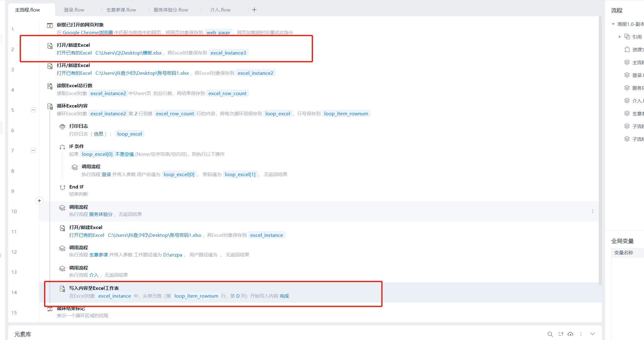Viewport: 644px width, 340px height.
Task: Click the IF condition icon on line 7
Action: tap(62, 147)
